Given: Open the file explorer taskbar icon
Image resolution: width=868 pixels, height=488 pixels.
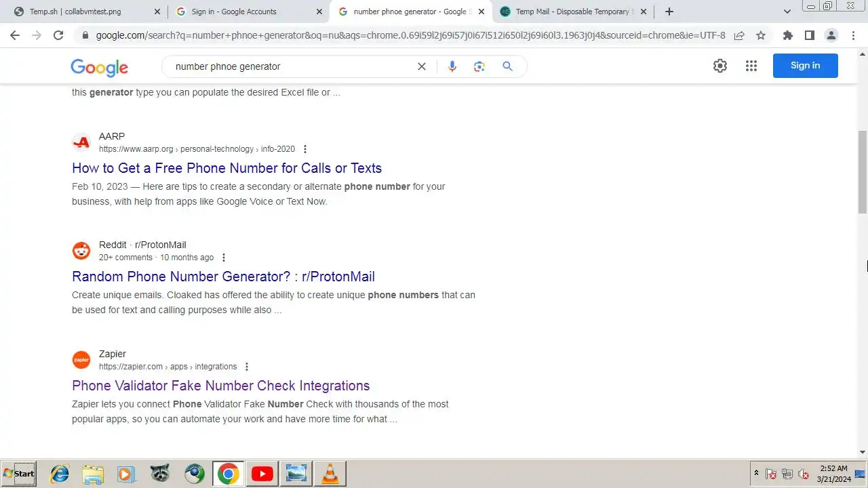Looking at the screenshot, I should coord(93,474).
